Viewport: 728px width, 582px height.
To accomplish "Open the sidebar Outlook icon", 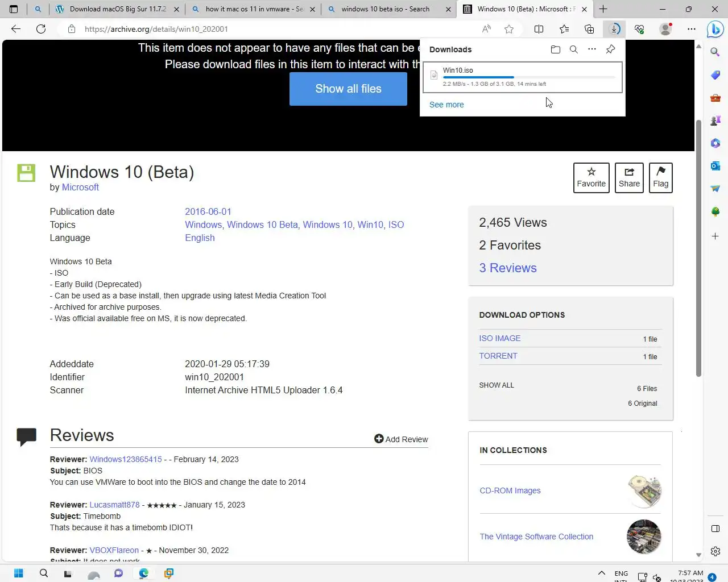I will pyautogui.click(x=715, y=166).
